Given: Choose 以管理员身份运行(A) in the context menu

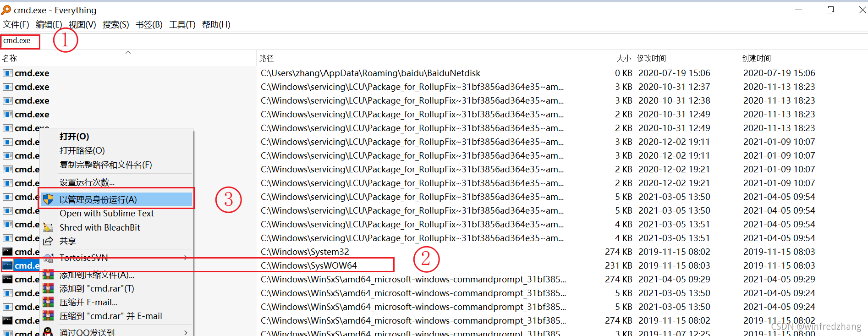Looking at the screenshot, I should click(116, 199).
